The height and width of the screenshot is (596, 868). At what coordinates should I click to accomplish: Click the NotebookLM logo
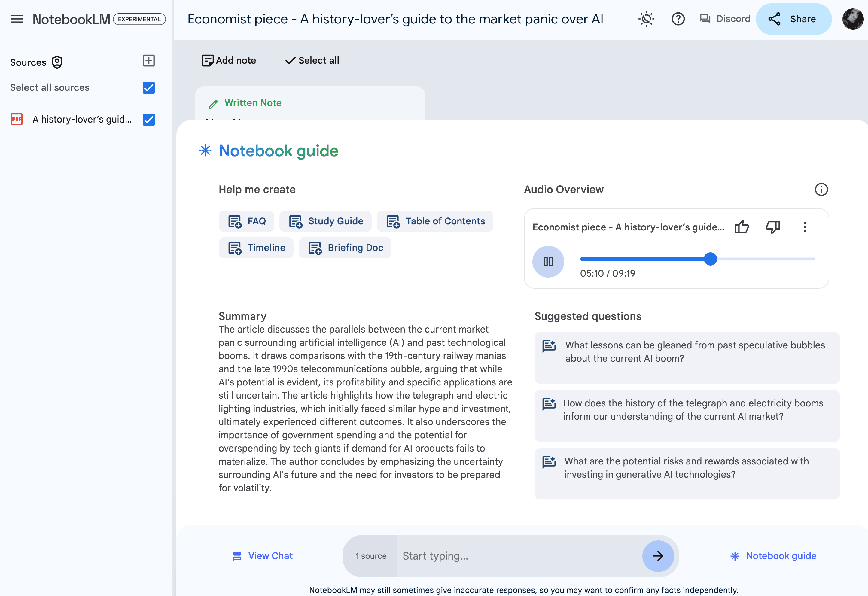[71, 19]
